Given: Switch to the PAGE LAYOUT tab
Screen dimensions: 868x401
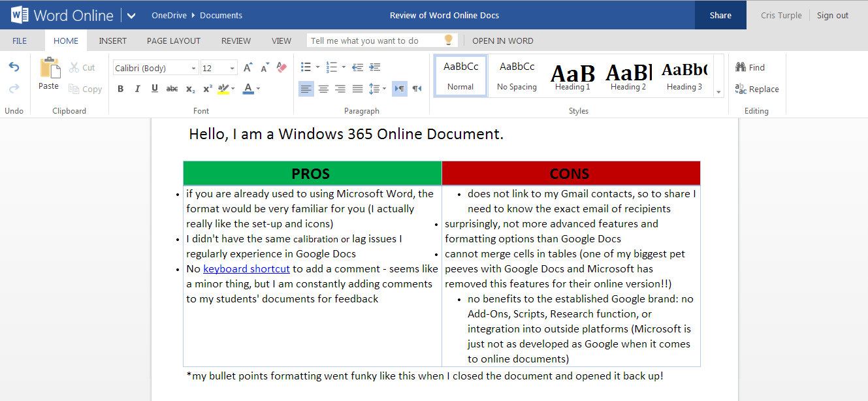Looking at the screenshot, I should (174, 40).
